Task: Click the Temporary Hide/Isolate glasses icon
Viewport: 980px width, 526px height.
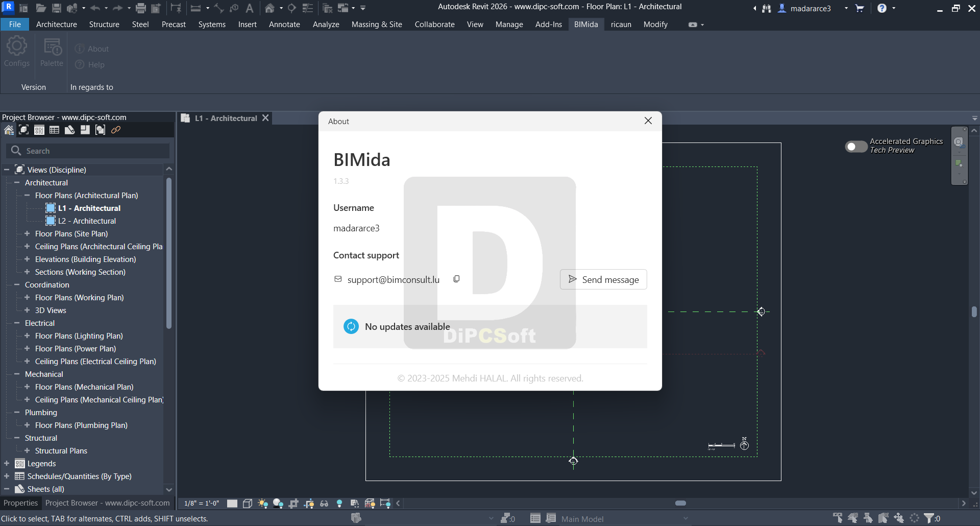Action: pos(324,504)
